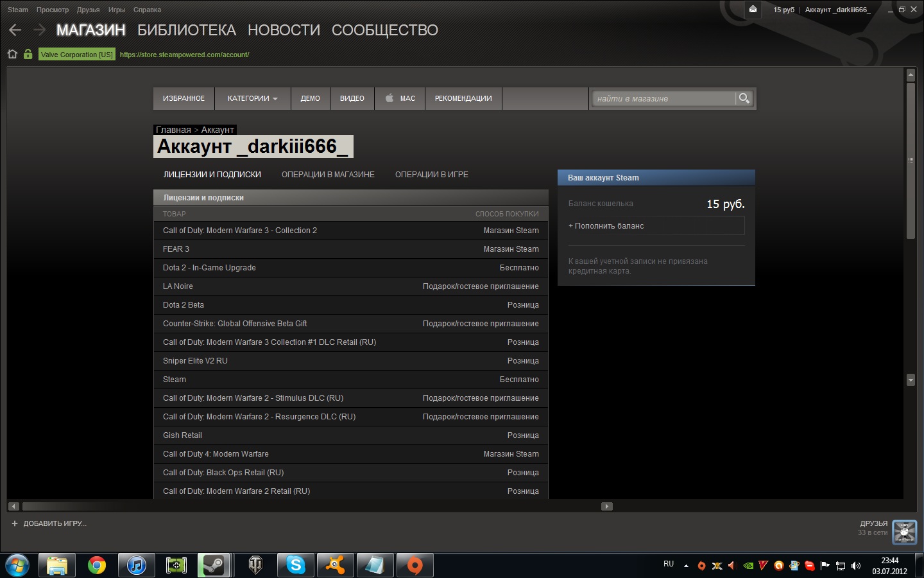Focus the store search field

pos(664,98)
